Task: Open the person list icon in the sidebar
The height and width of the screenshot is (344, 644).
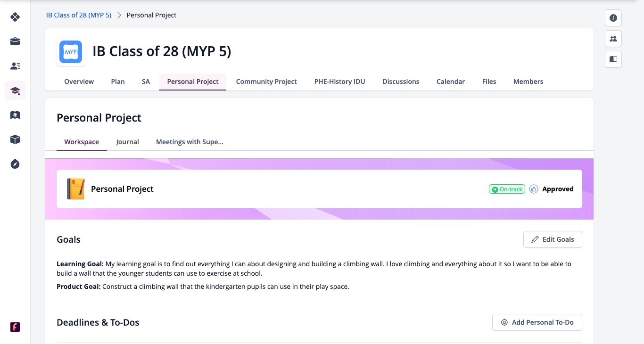Action: pyautogui.click(x=15, y=66)
